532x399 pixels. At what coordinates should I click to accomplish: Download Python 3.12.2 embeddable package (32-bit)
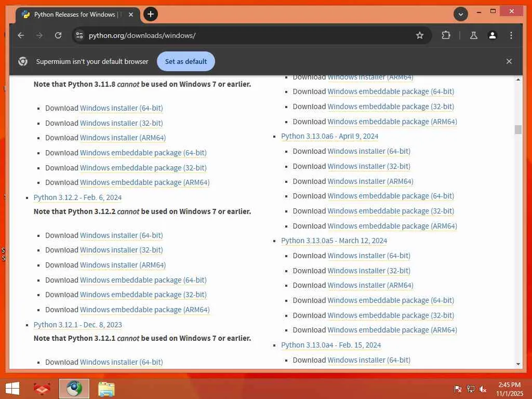pyautogui.click(x=143, y=295)
